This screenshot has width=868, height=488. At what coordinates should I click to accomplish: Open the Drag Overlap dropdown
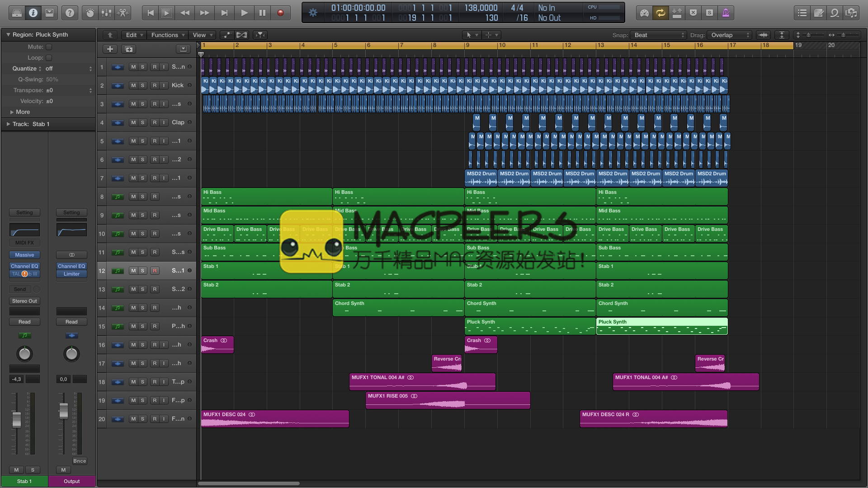(730, 35)
